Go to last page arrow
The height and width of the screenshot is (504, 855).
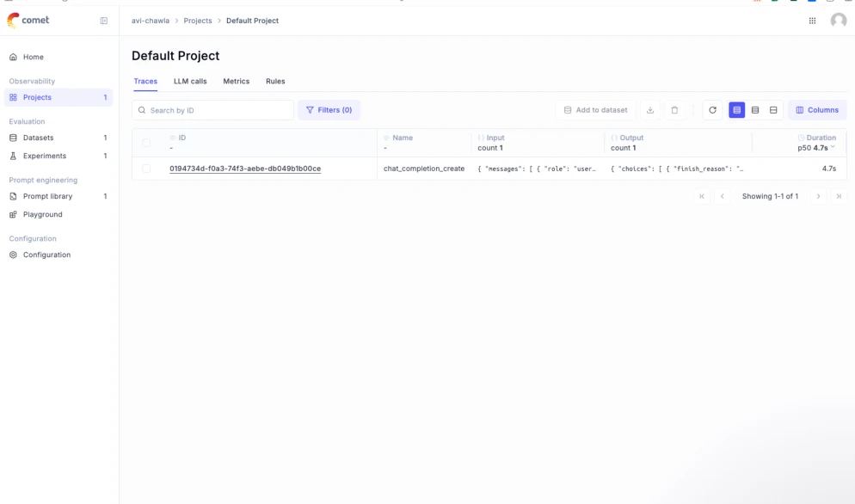[839, 196]
